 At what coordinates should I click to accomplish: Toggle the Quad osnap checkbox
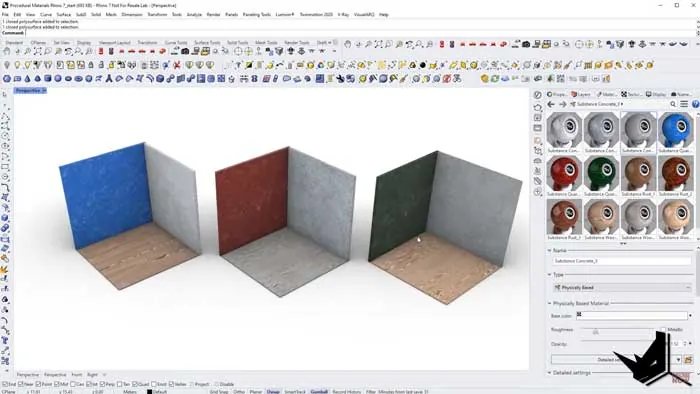(x=135, y=384)
